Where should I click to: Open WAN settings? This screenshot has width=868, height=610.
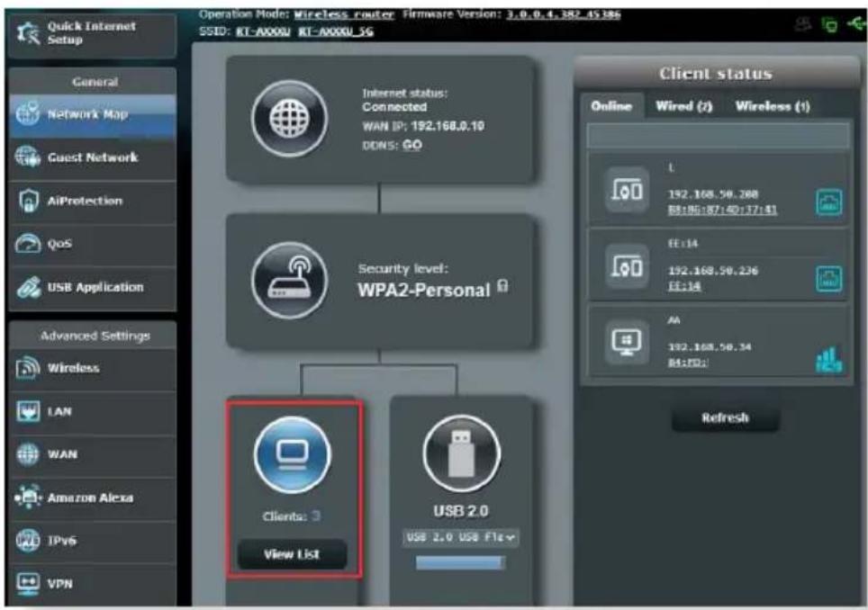(x=93, y=455)
